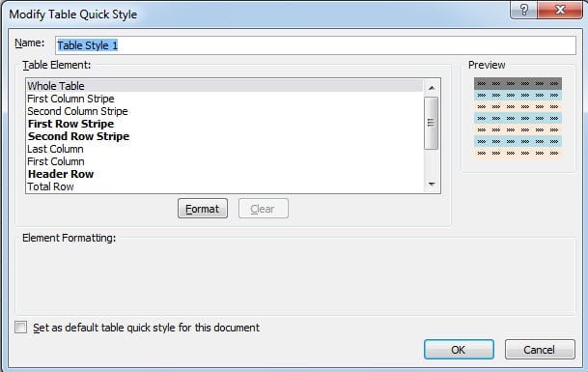Click the list scroll up arrow
The width and height of the screenshot is (588, 372).
click(x=432, y=88)
